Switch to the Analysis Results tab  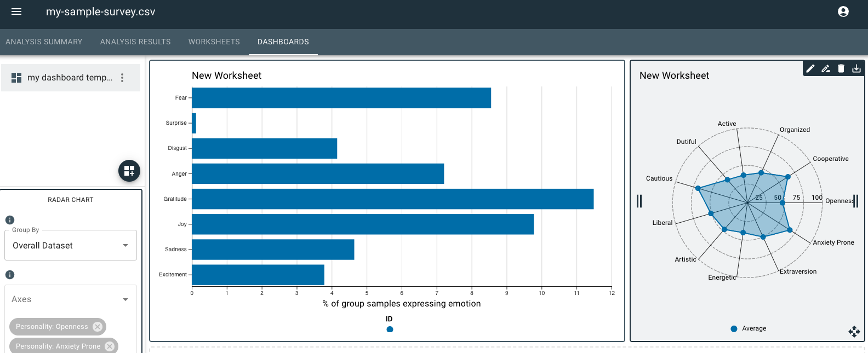click(135, 42)
